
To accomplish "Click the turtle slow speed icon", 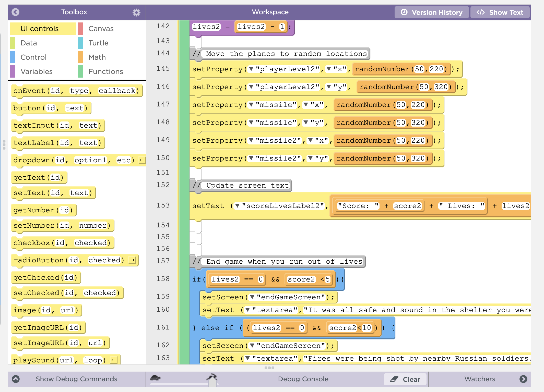I will (x=155, y=378).
